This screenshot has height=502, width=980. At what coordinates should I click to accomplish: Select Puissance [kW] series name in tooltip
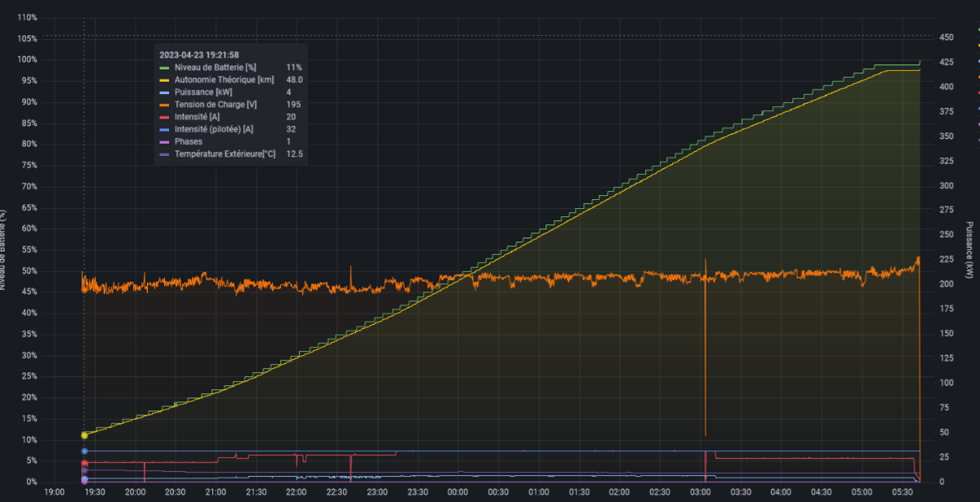tap(204, 92)
